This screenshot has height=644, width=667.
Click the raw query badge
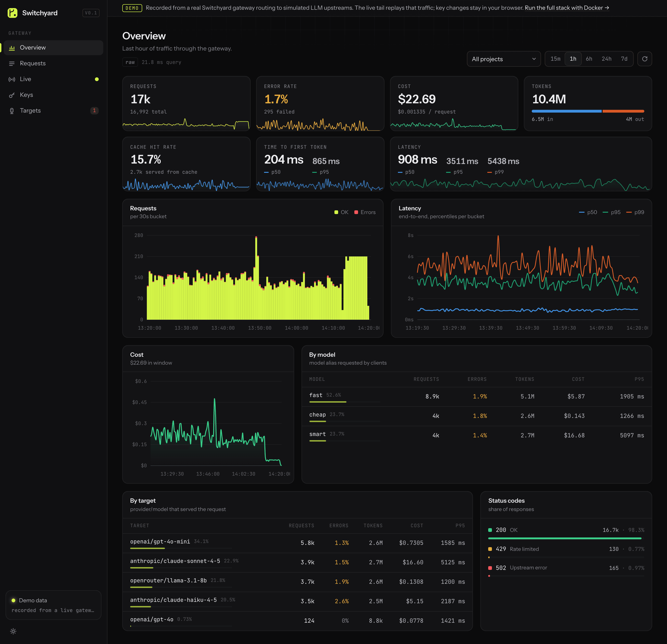[x=130, y=62]
